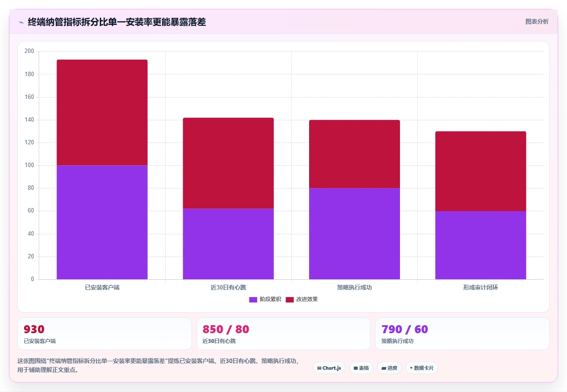Click the purple segment of 形成审计闭环 bar
The image size is (567, 392).
point(481,245)
